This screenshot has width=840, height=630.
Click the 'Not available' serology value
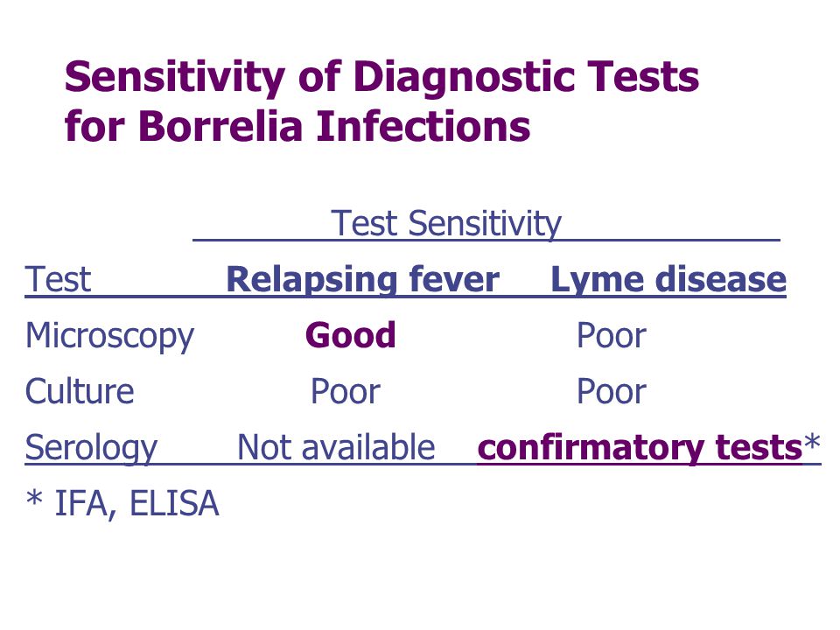[336, 447]
